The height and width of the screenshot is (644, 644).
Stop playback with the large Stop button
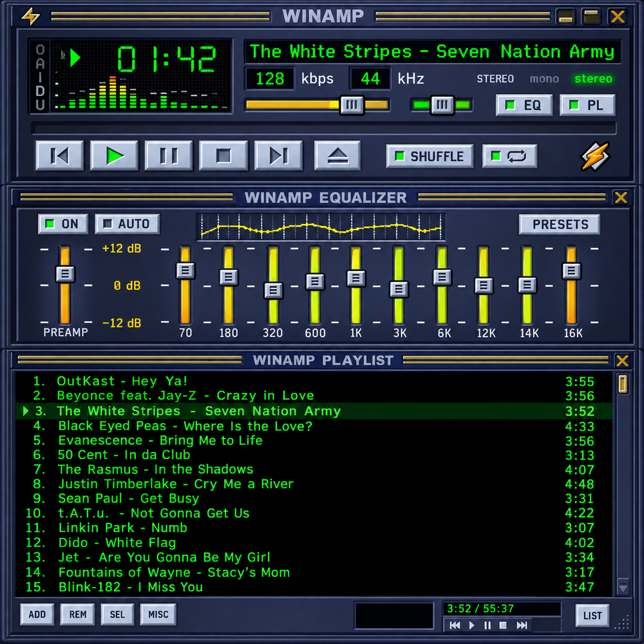click(224, 156)
